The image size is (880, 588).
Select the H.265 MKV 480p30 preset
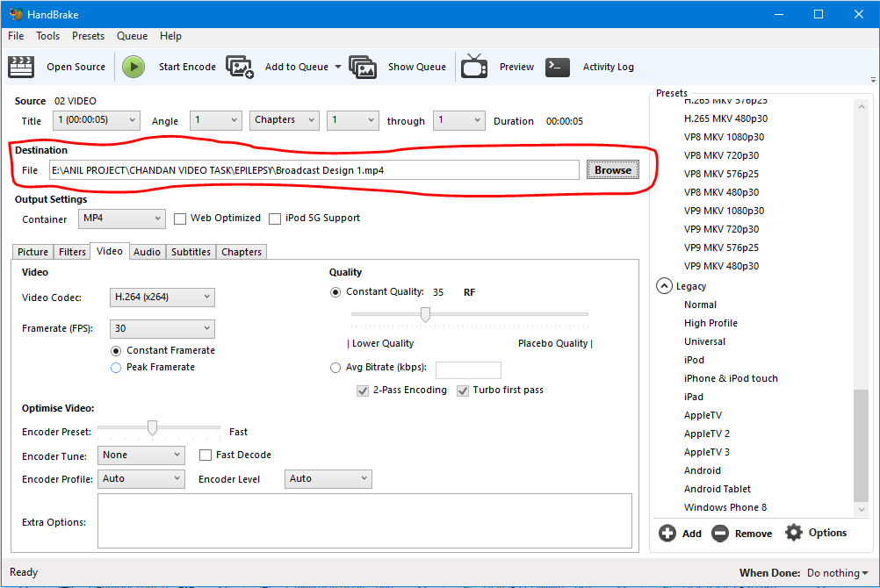click(x=725, y=119)
